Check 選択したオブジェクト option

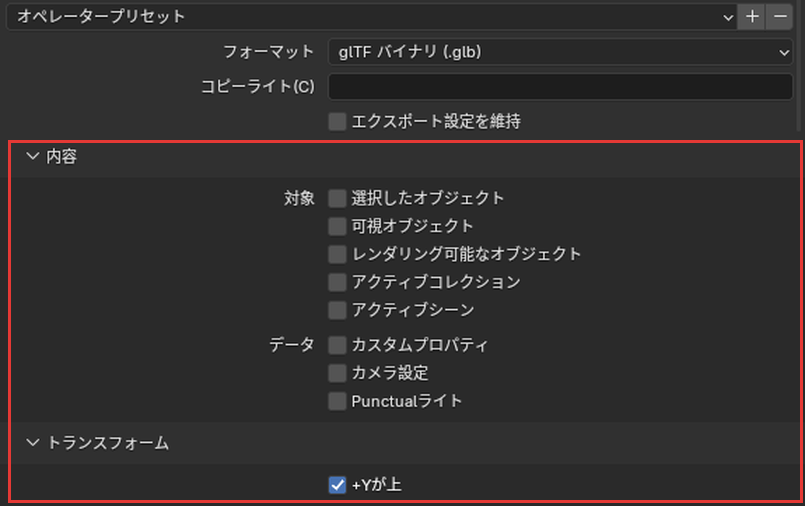point(337,198)
